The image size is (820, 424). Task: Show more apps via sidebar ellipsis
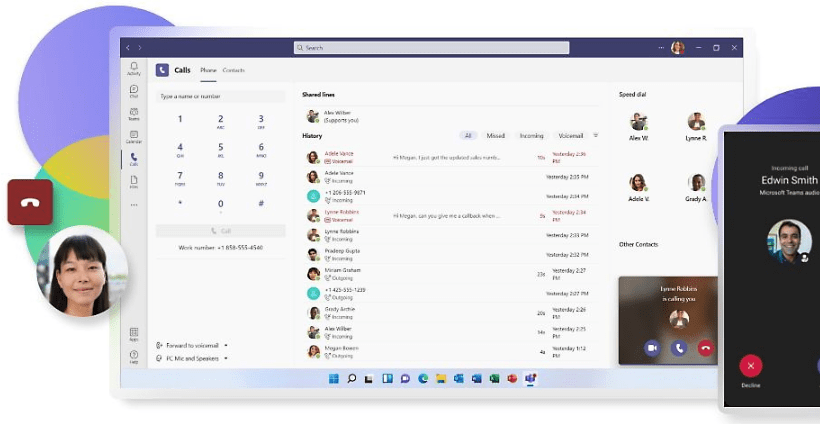pyautogui.click(x=134, y=205)
